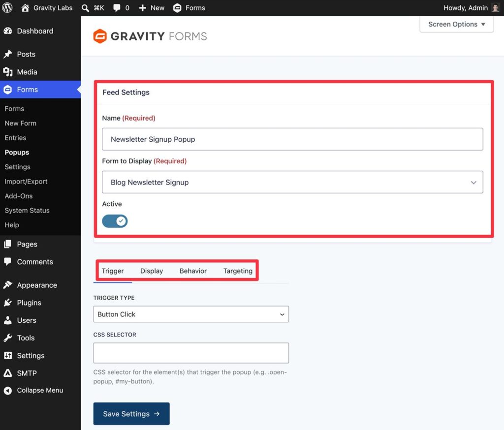This screenshot has height=430, width=504.
Task: Open System Status in sidebar
Action: coord(27,210)
